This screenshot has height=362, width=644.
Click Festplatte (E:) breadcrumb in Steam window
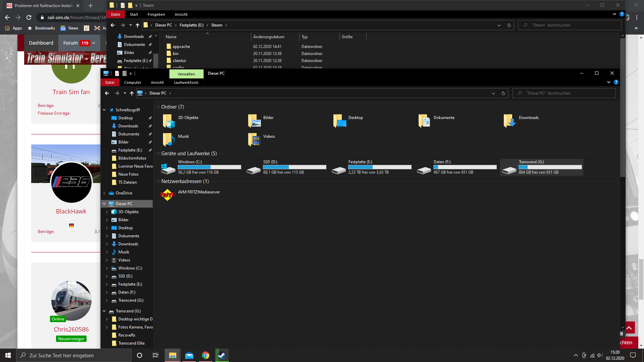191,25
